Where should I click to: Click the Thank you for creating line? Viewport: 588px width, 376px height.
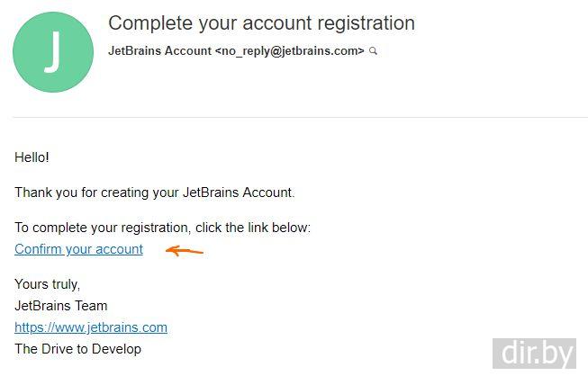(x=155, y=192)
